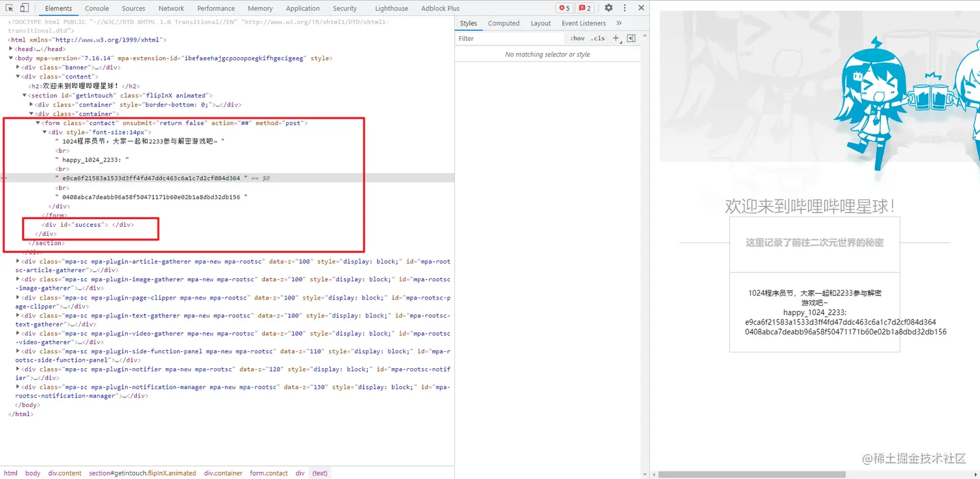Collapse the section getintouch node
Viewport: 980px width, 479px height.
click(x=25, y=95)
